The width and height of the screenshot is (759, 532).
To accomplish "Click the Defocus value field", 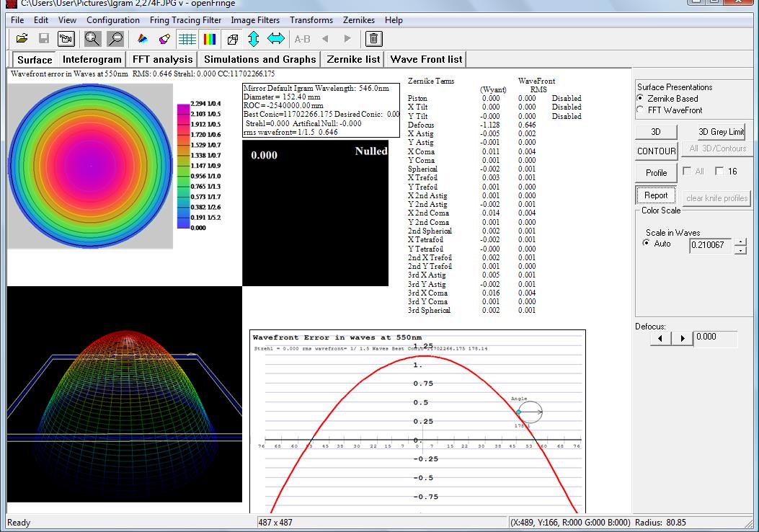I will 715,337.
